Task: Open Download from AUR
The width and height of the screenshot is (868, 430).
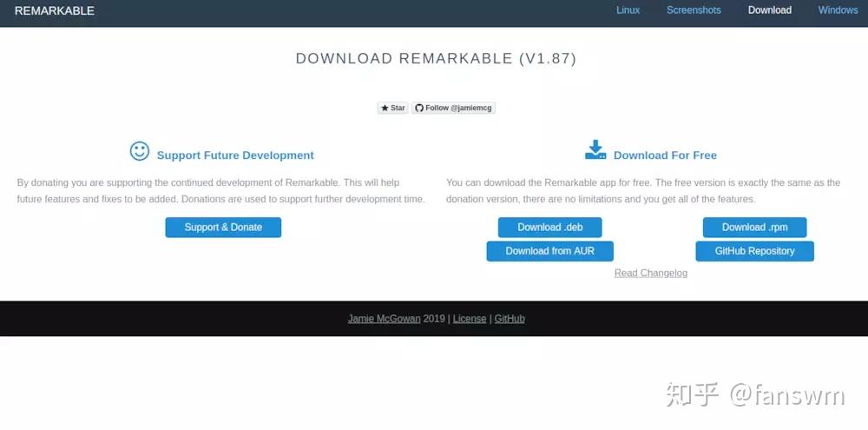Action: [x=549, y=251]
